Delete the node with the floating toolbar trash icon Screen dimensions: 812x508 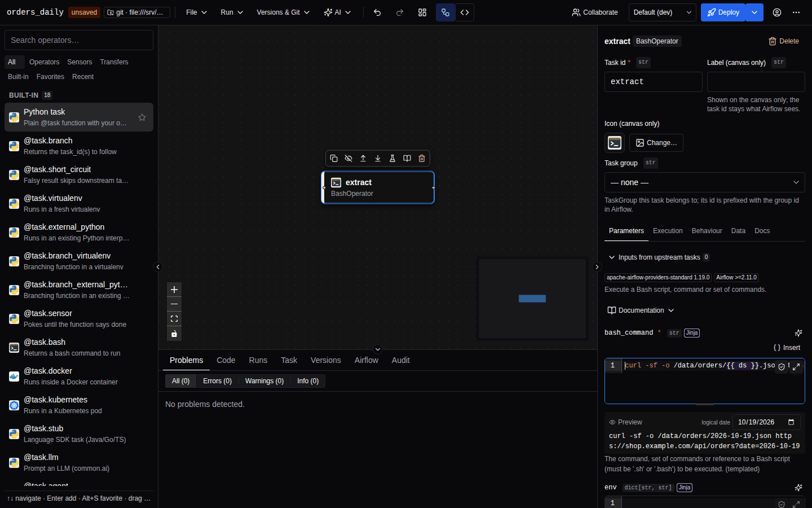(x=422, y=159)
